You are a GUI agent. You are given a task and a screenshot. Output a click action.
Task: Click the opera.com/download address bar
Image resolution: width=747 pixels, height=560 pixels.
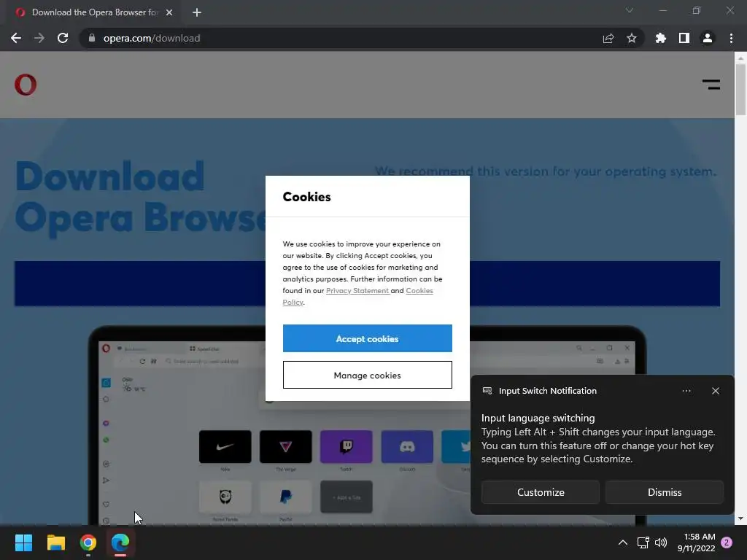click(343, 38)
